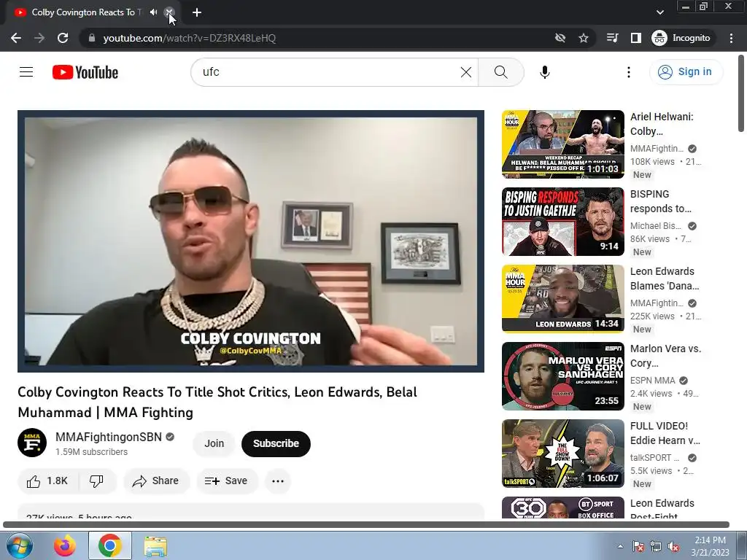Screen dimensions: 747x560
Task: Click '1.59M subscribers' text
Action: pos(91,452)
